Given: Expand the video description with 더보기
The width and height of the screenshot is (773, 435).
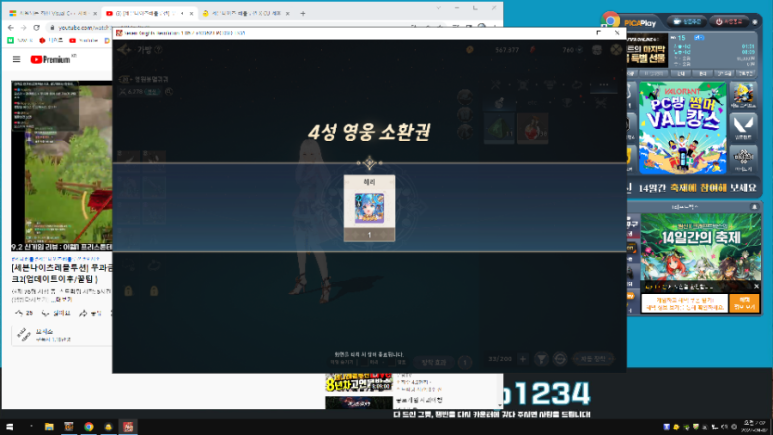Looking at the screenshot, I should pos(65,299).
